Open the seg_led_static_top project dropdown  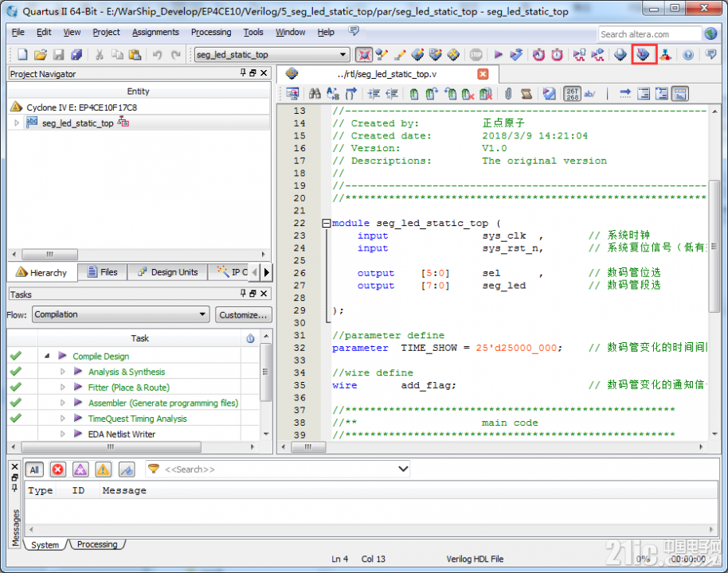(x=272, y=55)
